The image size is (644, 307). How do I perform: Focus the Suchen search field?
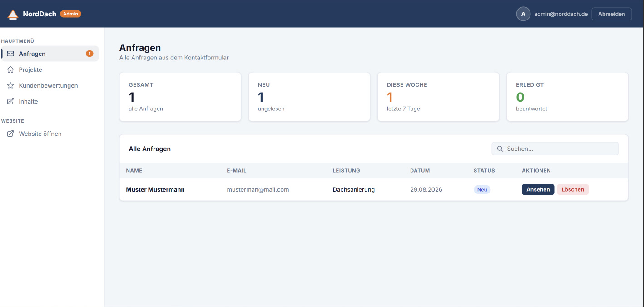click(555, 149)
